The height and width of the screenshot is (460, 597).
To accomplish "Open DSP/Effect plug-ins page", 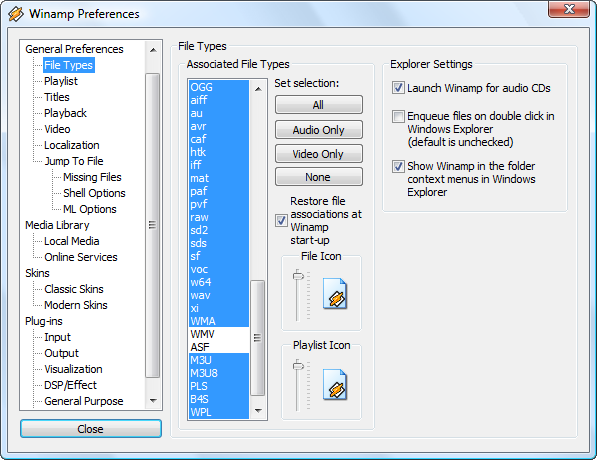I will point(70,385).
